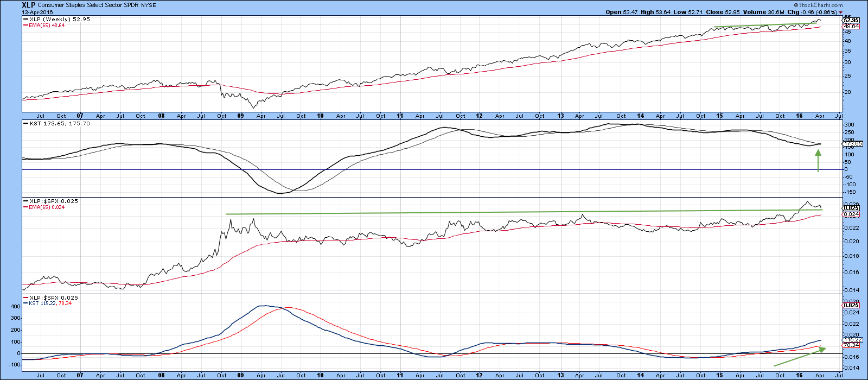Viewport: 868px width, 380px height.
Task: Click the XLP ticker symbol in the title
Action: pos(28,5)
